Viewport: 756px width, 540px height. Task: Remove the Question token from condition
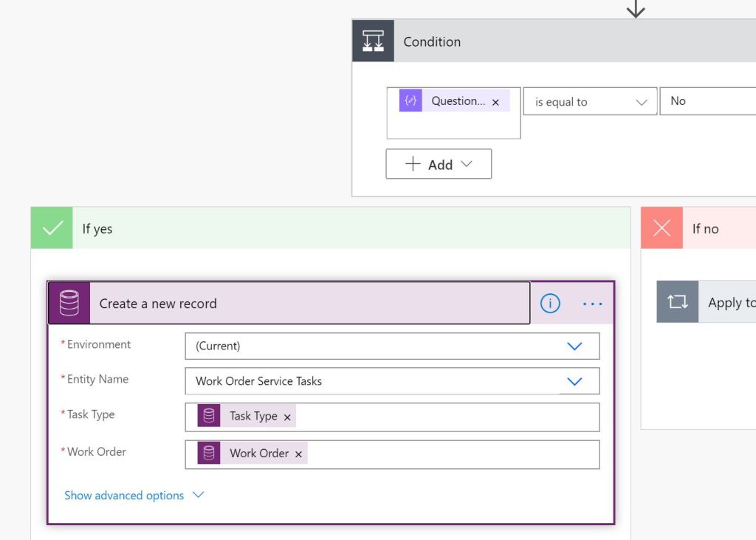pos(495,103)
